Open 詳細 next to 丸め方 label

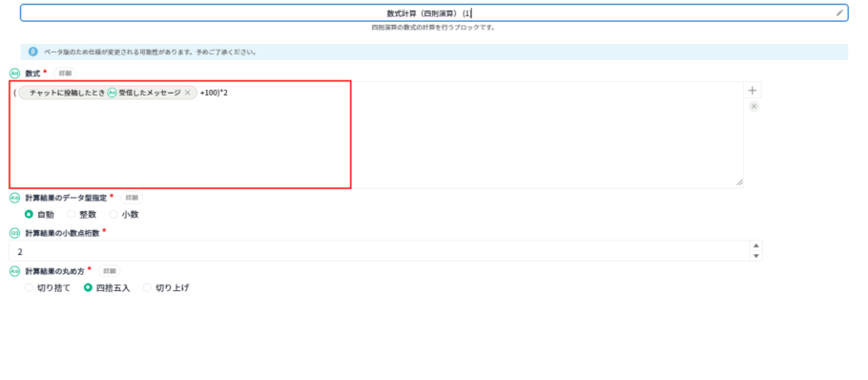110,271
